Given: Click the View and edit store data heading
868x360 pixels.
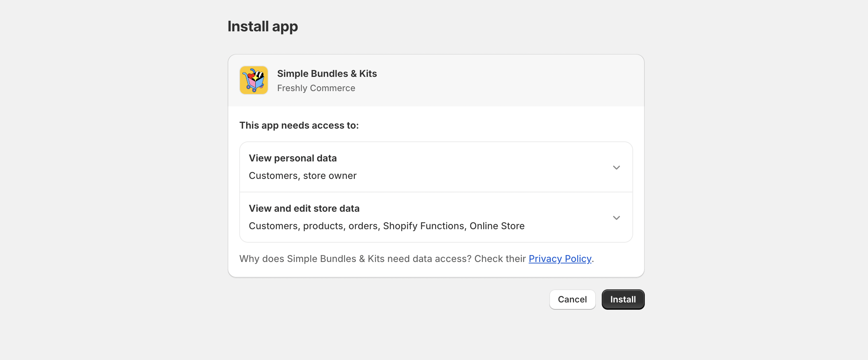Looking at the screenshot, I should point(304,208).
